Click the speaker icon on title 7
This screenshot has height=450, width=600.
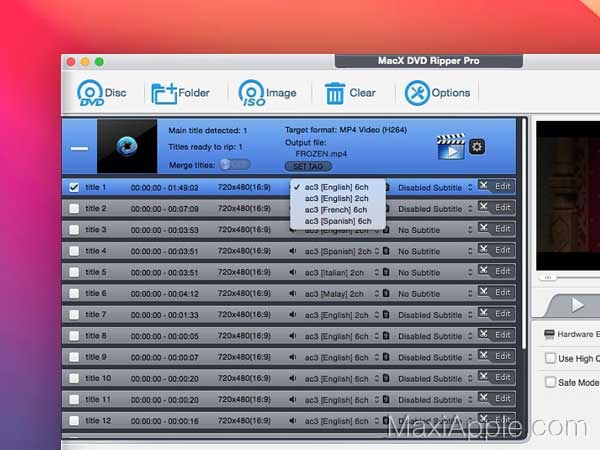point(293,315)
